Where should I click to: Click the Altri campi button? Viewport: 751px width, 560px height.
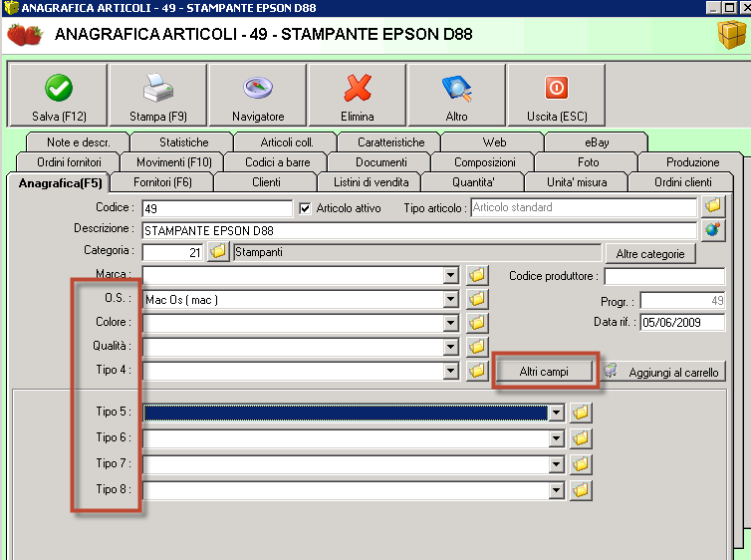point(544,372)
